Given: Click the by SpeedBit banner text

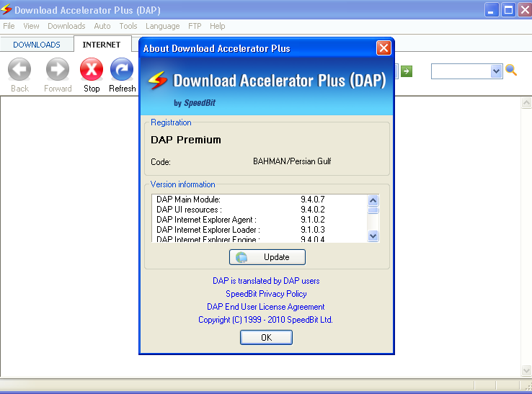Looking at the screenshot, I should [x=195, y=103].
